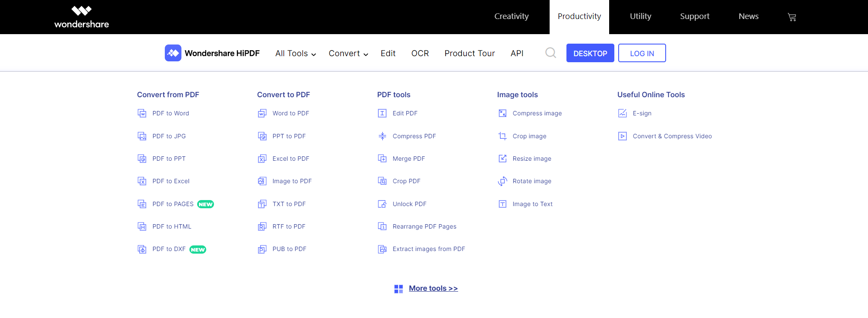868x318 pixels.
Task: Open the Compress PDF link
Action: click(x=414, y=136)
